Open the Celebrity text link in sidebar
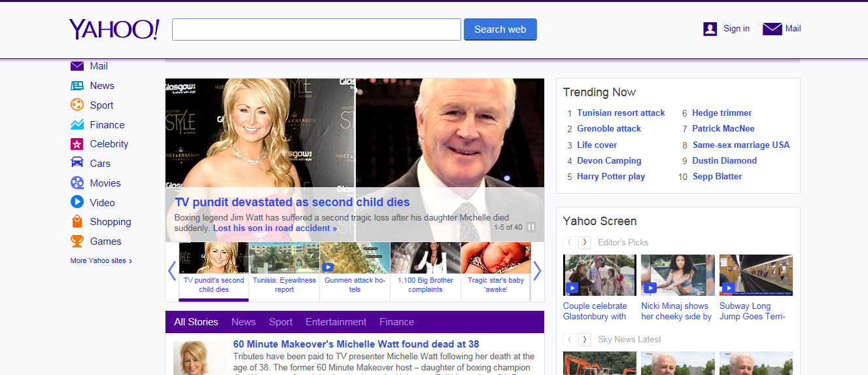This screenshot has width=868, height=375. (109, 144)
